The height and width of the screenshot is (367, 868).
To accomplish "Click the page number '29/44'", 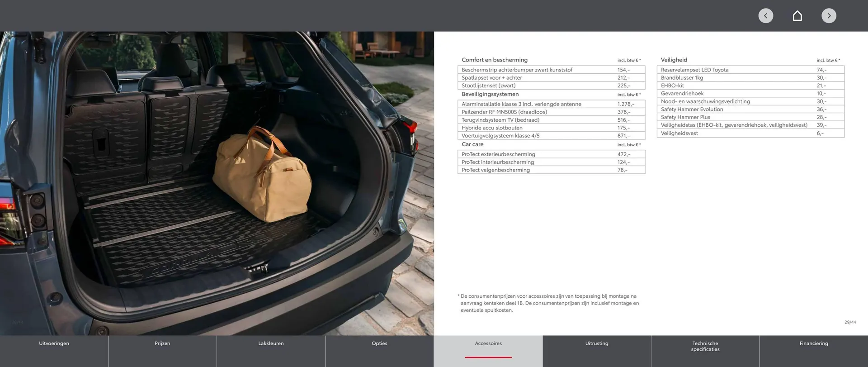I will (850, 322).
